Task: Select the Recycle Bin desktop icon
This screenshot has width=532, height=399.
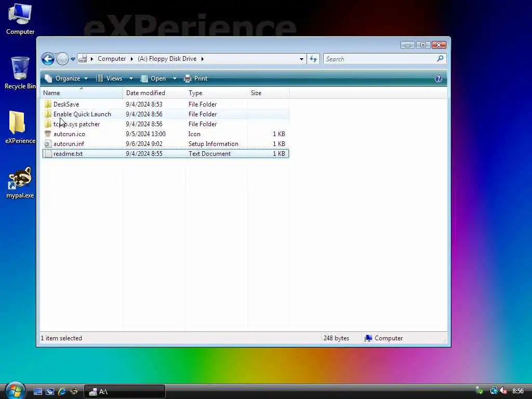Action: [x=20, y=73]
